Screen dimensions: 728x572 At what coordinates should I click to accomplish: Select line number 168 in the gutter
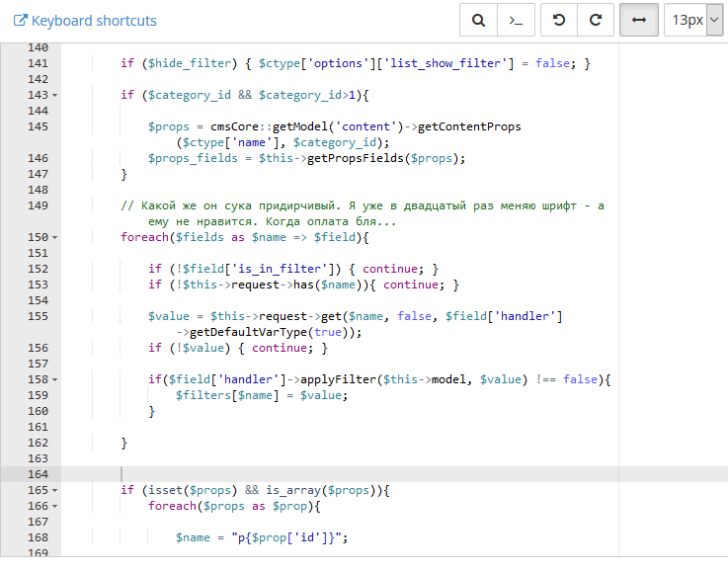pos(38,537)
